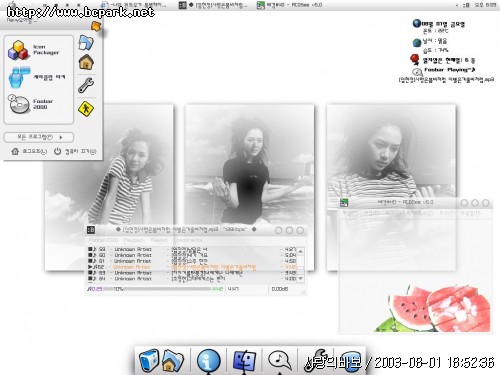Click the Foobar2000 seek progress bar
Image resolution: width=500 pixels, height=375 pixels.
click(x=157, y=289)
